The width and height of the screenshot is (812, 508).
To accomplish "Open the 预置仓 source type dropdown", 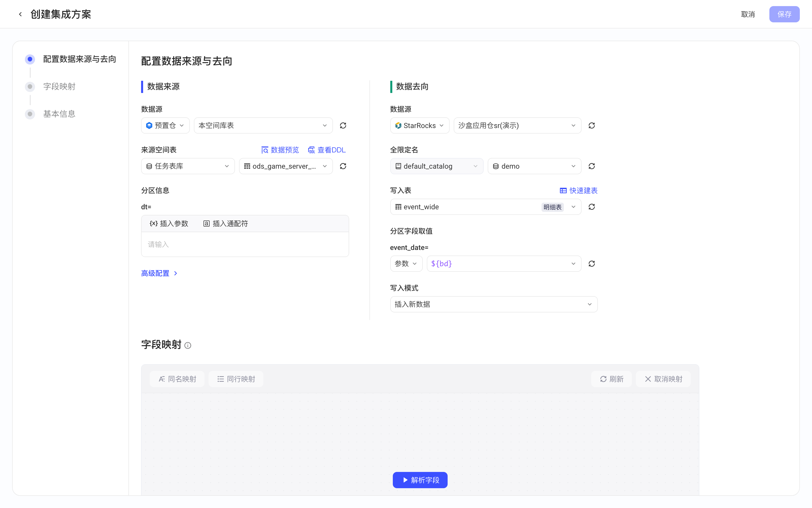I will tap(165, 125).
